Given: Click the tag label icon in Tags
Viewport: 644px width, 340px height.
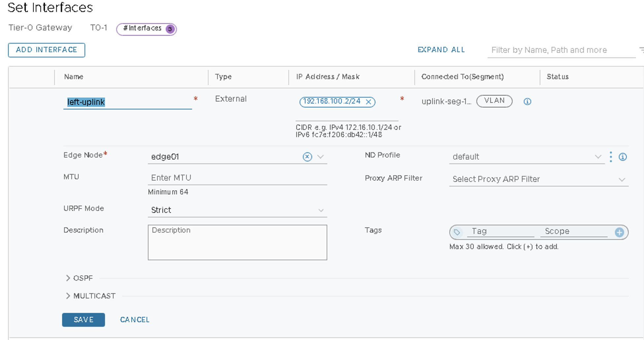Looking at the screenshot, I should pyautogui.click(x=457, y=232).
